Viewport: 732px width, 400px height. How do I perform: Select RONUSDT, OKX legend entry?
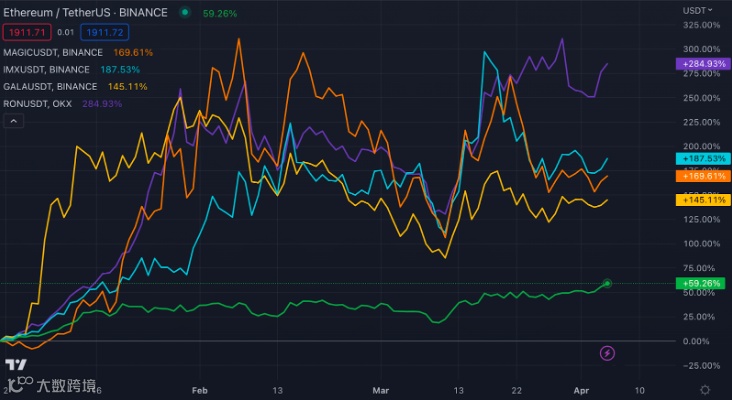tap(37, 104)
